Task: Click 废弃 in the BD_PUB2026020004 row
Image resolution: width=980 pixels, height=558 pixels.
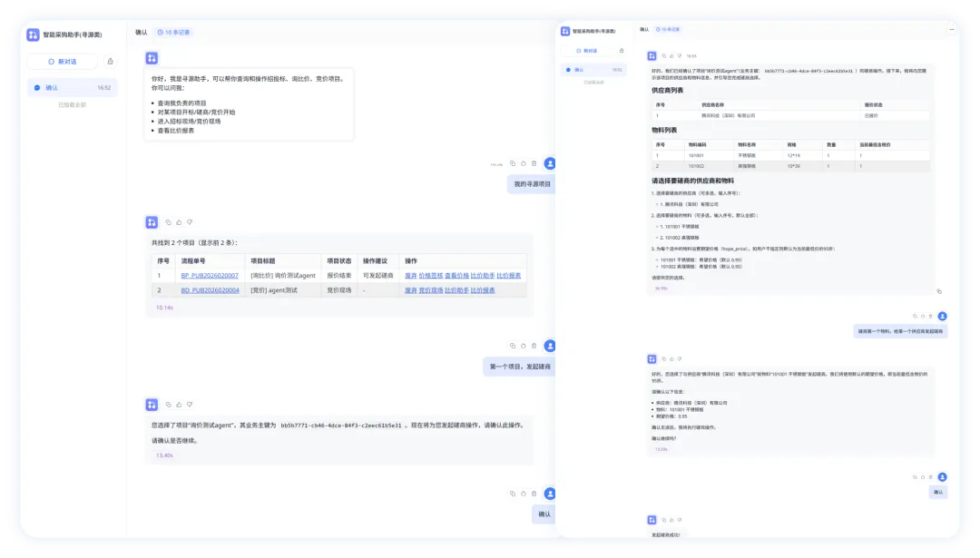Action: (x=411, y=290)
